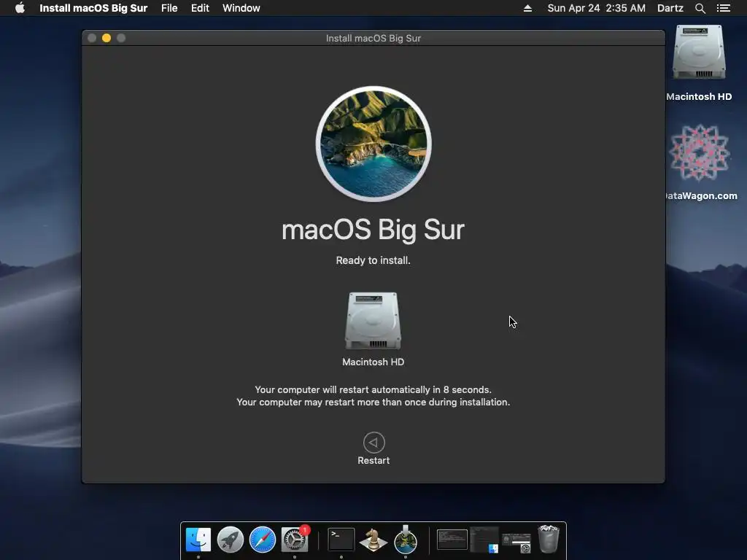747x560 pixels.
Task: Restore minimized System Preferences-badged window in Dock
Action: (x=516, y=542)
